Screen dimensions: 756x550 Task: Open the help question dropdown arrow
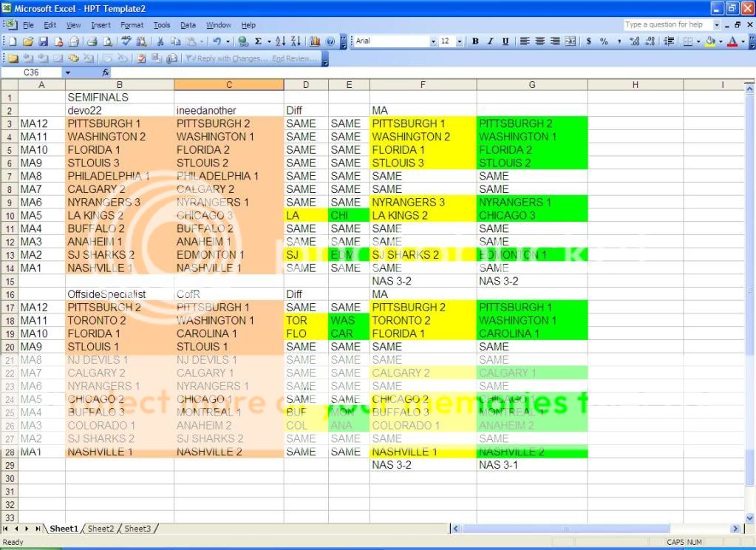[717, 24]
